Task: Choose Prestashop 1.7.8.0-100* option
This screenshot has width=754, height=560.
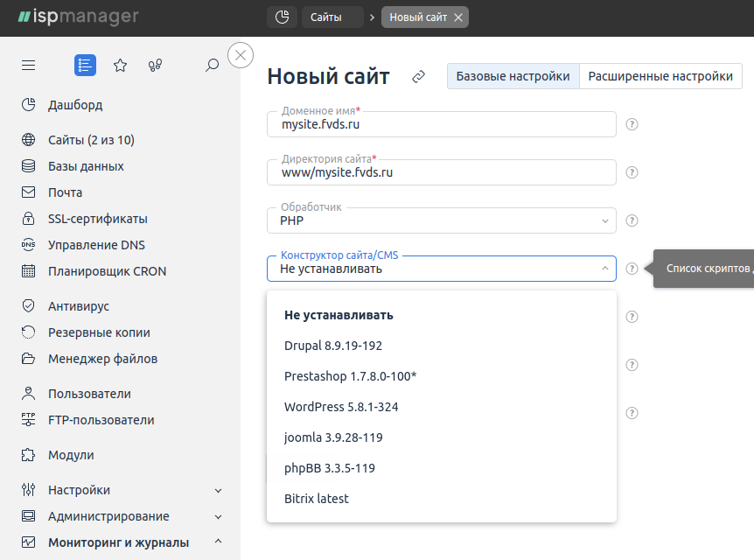Action: tap(442, 376)
